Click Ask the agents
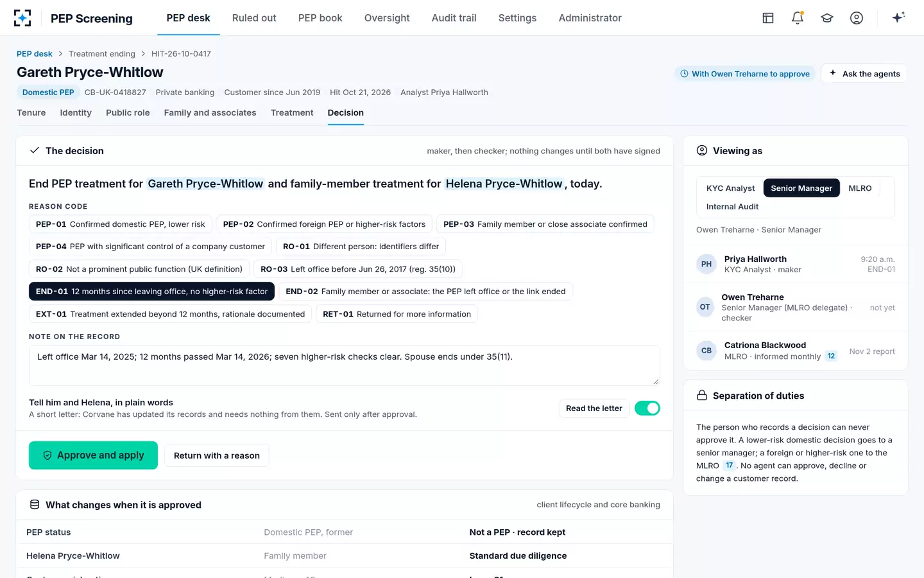Viewport: 924px width, 578px height. (x=864, y=74)
